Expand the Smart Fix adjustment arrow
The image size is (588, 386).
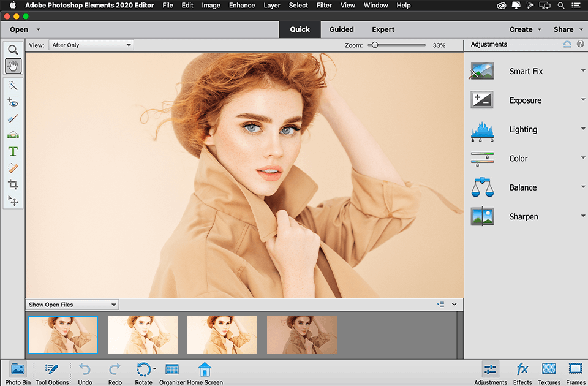click(x=582, y=70)
